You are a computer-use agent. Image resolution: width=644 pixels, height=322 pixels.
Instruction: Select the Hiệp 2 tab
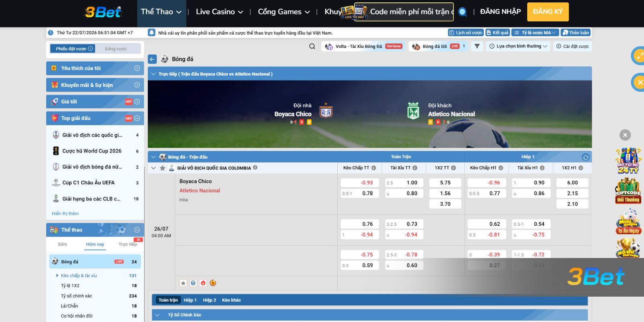(x=209, y=300)
